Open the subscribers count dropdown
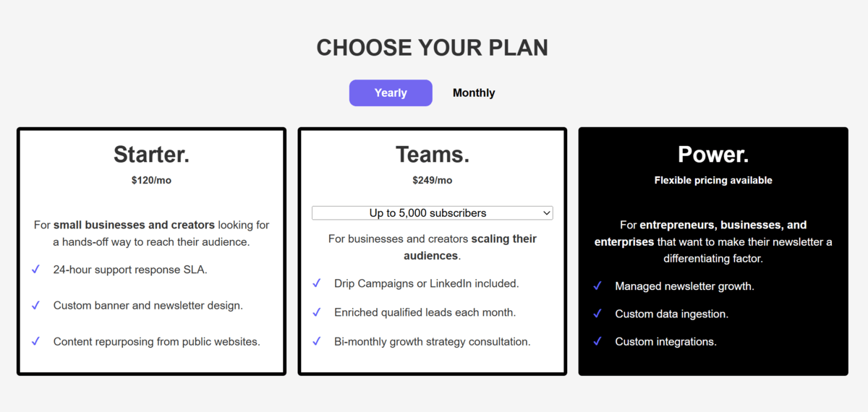Image resolution: width=868 pixels, height=412 pixels. coord(432,213)
